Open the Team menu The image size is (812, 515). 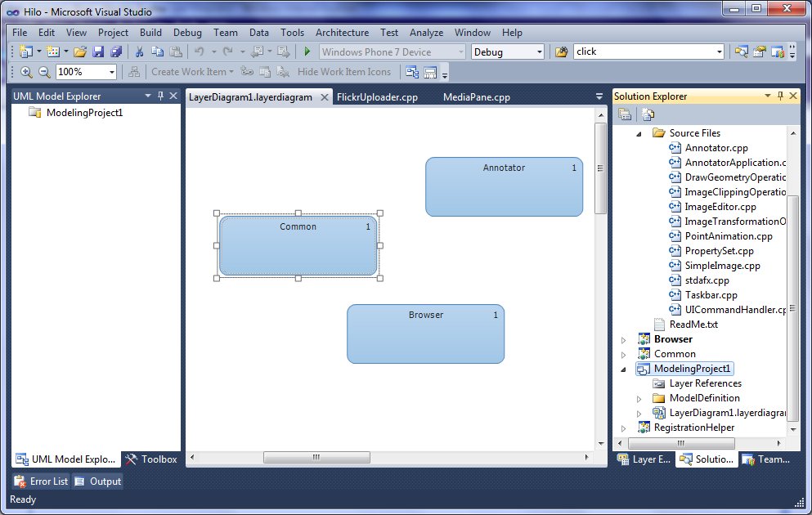coord(226,32)
